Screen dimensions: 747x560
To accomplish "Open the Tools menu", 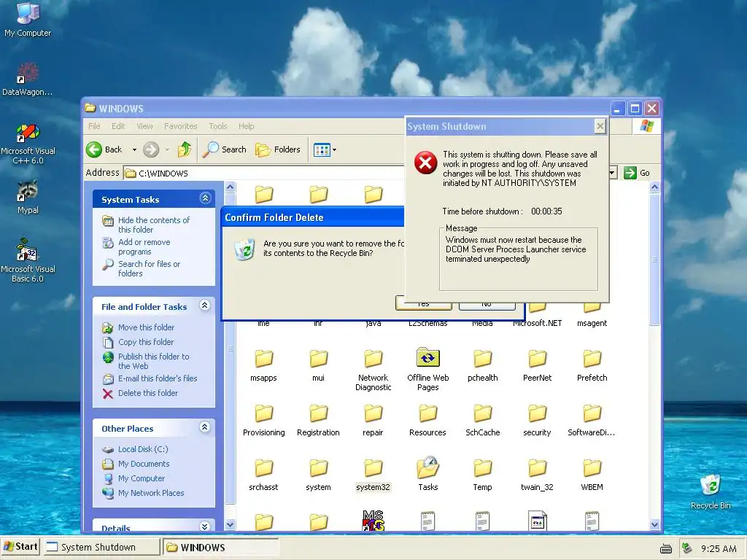I will point(217,126).
